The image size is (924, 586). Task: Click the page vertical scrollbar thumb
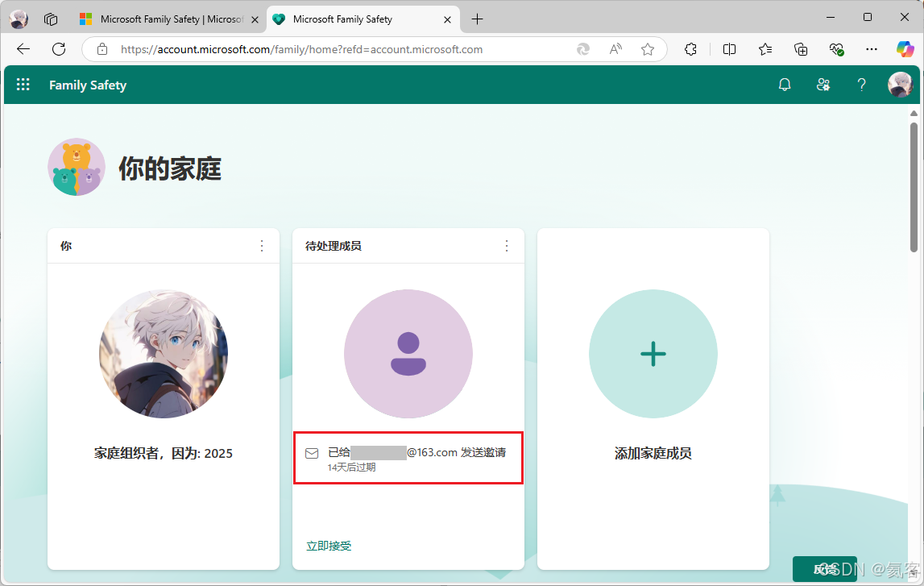tap(914, 186)
